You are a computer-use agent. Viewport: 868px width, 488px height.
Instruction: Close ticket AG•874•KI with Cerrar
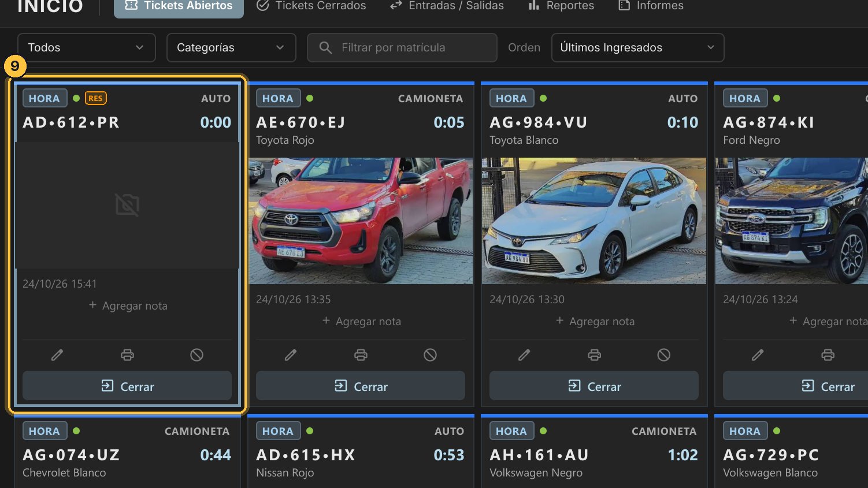[x=795, y=386]
